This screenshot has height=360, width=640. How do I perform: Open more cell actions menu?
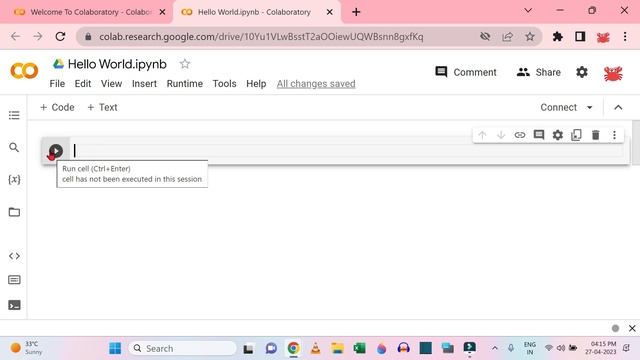pyautogui.click(x=614, y=135)
